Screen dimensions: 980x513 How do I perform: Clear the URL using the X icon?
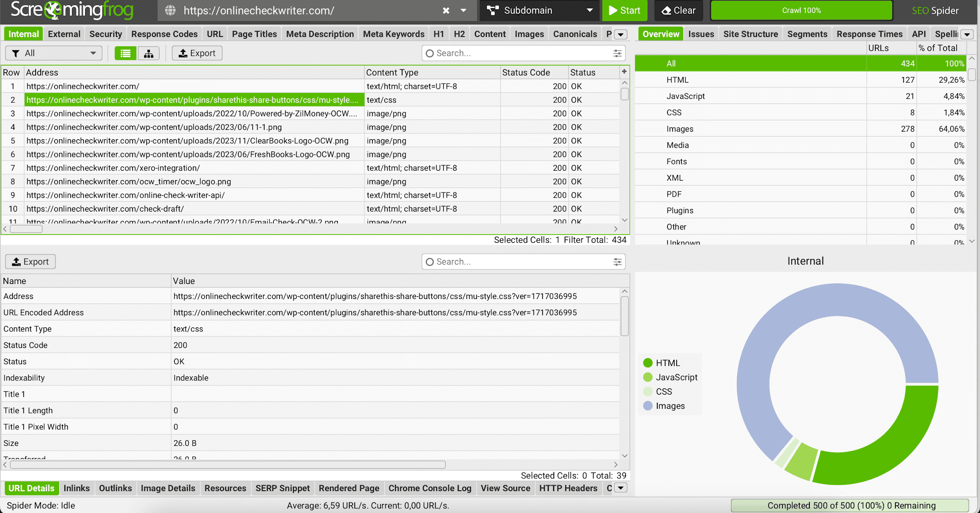(446, 11)
